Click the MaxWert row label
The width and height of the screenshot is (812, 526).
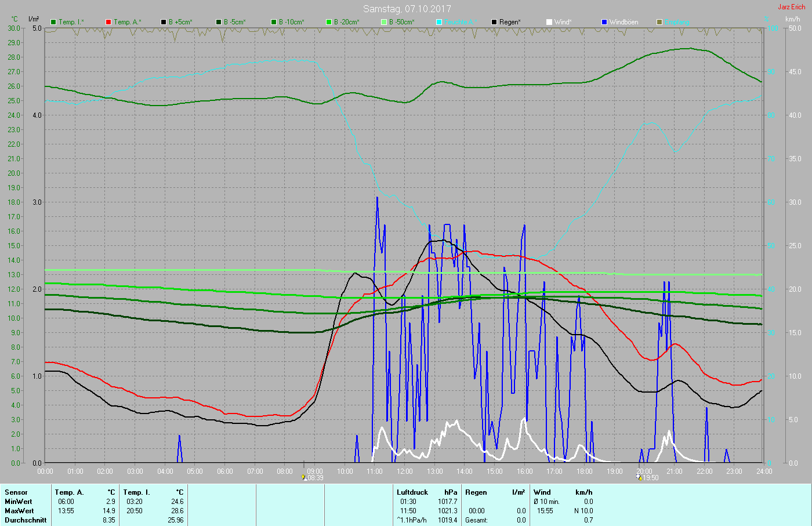coord(19,511)
